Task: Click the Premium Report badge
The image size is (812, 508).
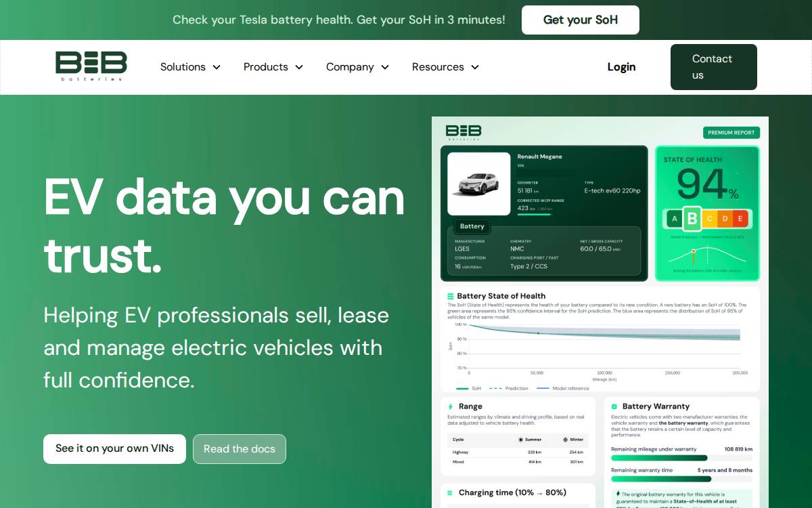Action: pos(731,133)
